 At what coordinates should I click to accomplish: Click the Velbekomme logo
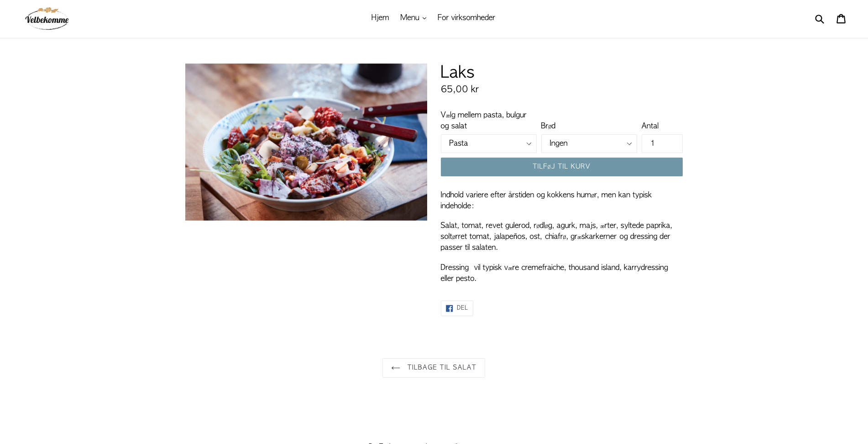point(47,19)
